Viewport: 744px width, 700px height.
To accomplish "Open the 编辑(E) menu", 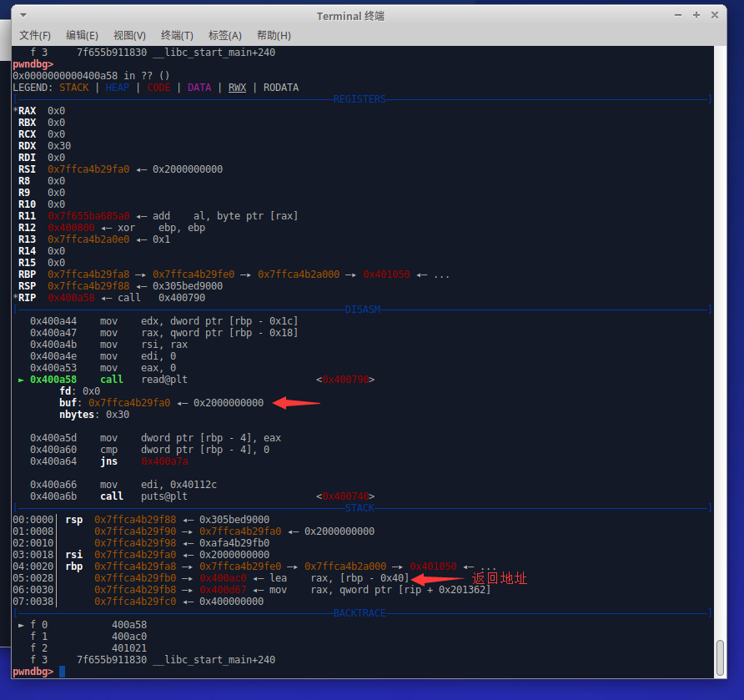I will click(82, 35).
